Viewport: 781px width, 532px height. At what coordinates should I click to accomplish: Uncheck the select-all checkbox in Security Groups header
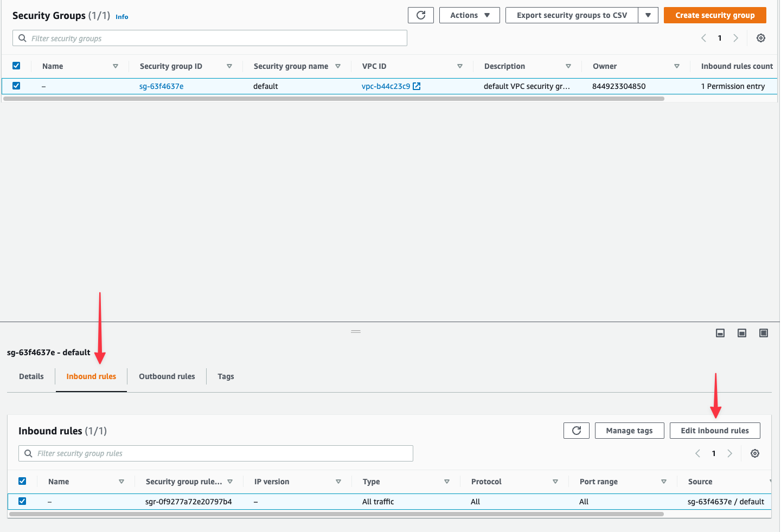[16, 65]
